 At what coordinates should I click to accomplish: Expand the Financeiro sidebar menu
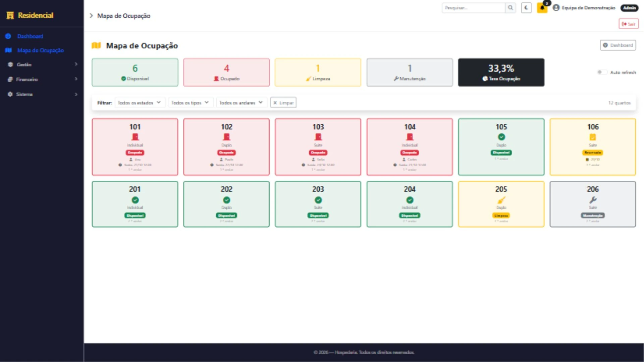[x=42, y=79]
